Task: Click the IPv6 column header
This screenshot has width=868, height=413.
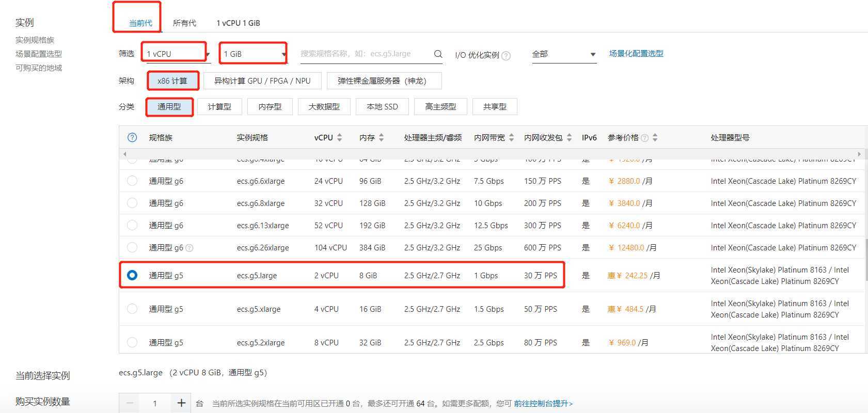Action: point(589,138)
